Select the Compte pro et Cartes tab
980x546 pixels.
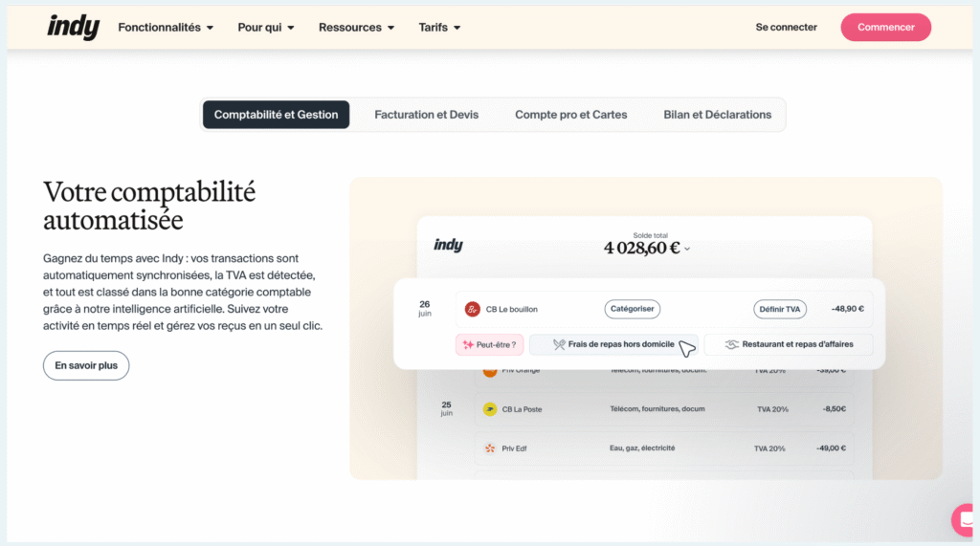[571, 115]
